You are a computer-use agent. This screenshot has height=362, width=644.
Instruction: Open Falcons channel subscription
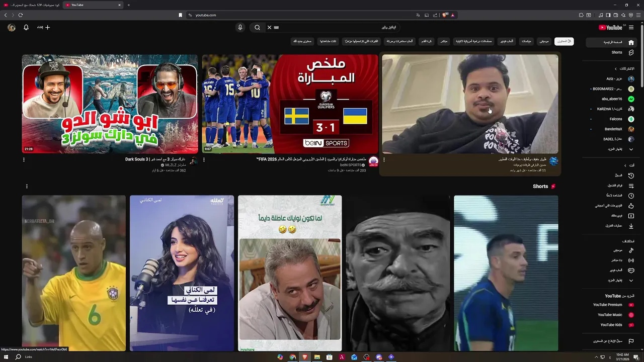(610, 119)
